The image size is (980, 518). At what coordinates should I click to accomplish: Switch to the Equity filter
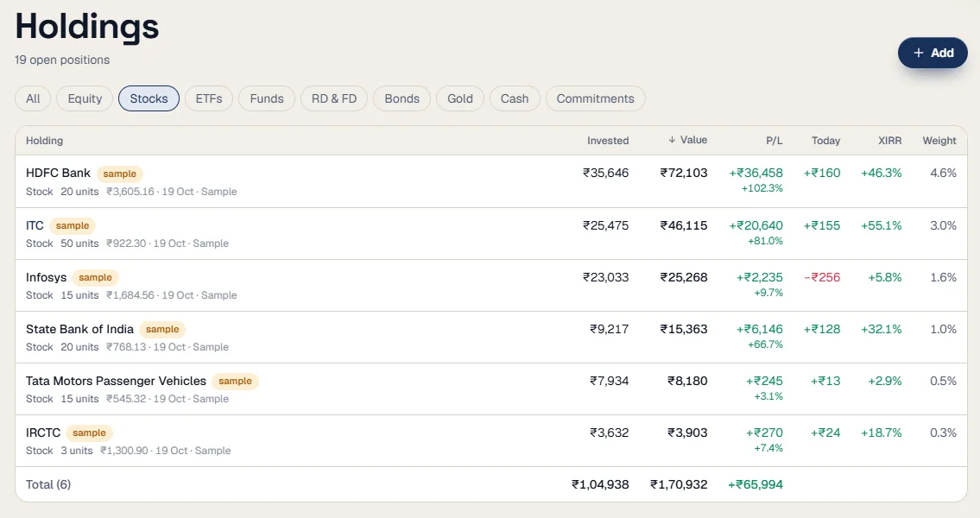[x=85, y=98]
